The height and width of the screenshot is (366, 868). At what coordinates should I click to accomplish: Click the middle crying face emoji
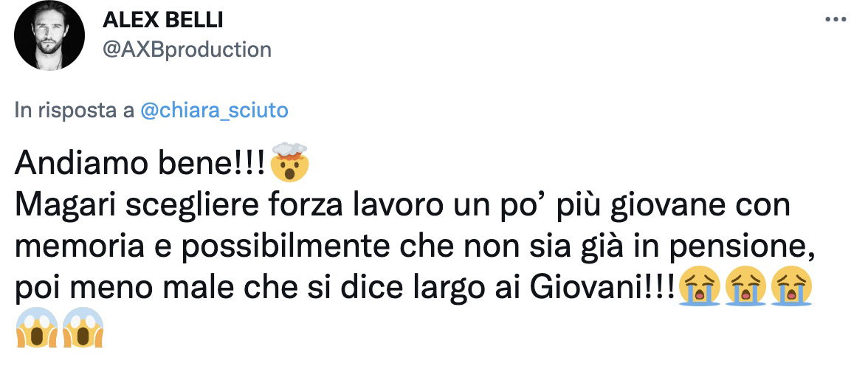pos(745,287)
